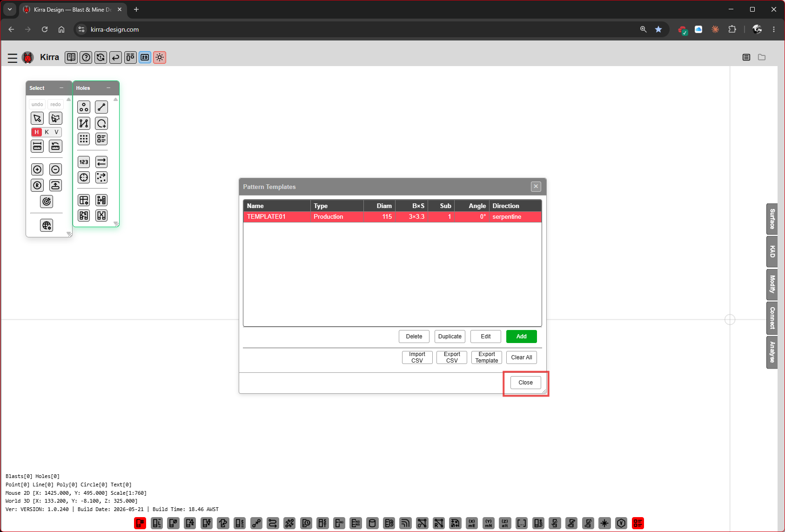Click the green Add button
The image size is (785, 532).
(x=522, y=337)
